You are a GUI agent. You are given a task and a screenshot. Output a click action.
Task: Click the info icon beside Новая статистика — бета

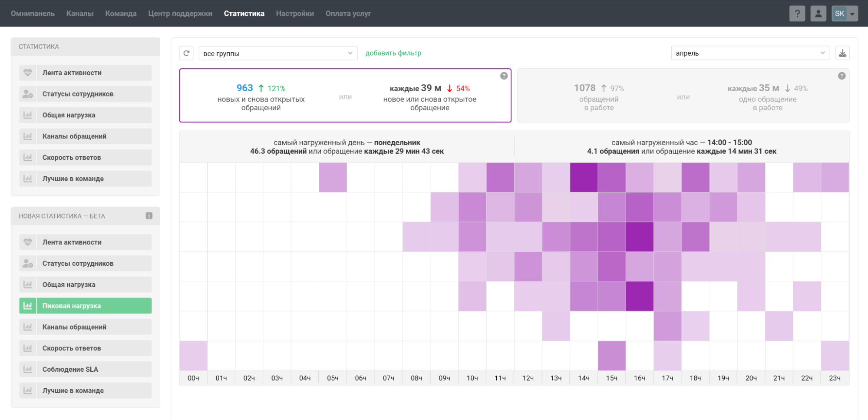tap(149, 216)
